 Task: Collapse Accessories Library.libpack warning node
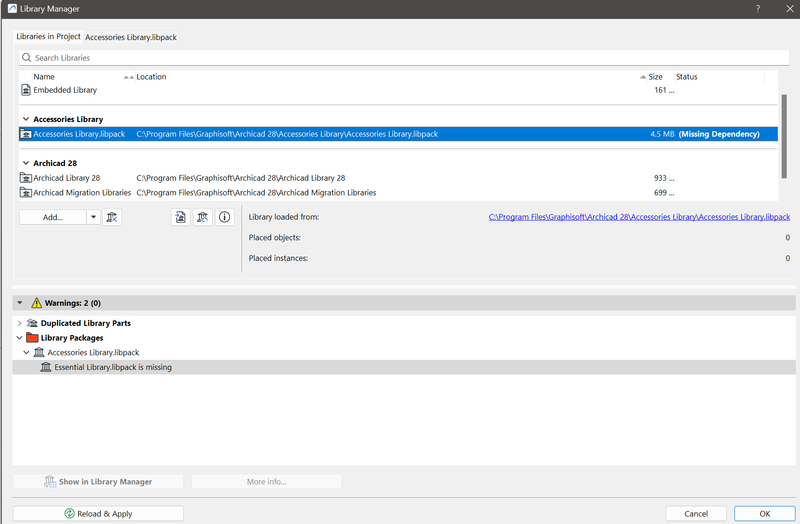(x=27, y=353)
